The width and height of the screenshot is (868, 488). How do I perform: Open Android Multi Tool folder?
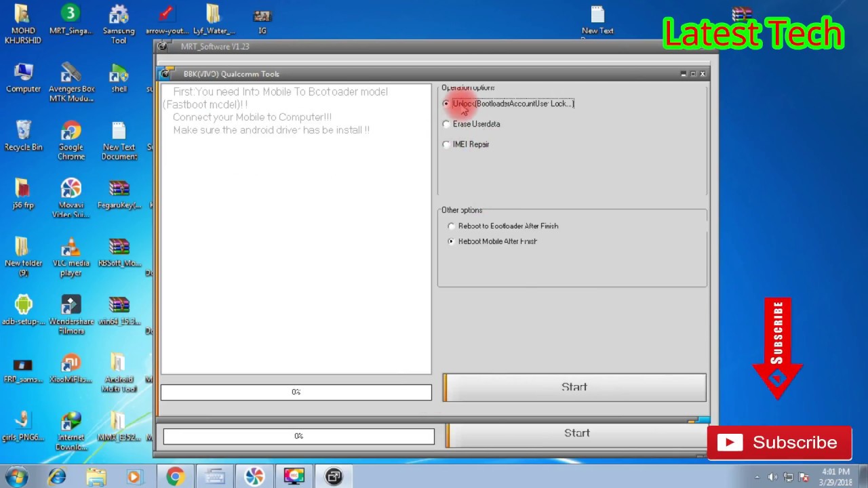pos(119,373)
